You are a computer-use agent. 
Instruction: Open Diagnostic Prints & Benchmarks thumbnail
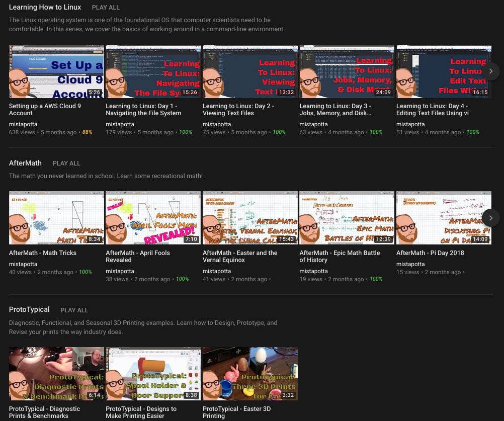tap(56, 374)
